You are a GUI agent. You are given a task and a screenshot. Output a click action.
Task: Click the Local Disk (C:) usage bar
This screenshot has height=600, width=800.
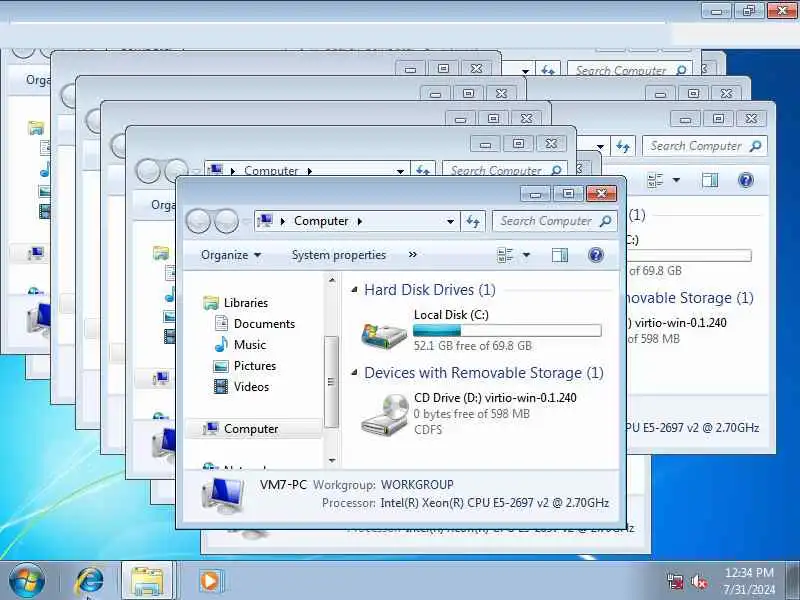pos(507,331)
